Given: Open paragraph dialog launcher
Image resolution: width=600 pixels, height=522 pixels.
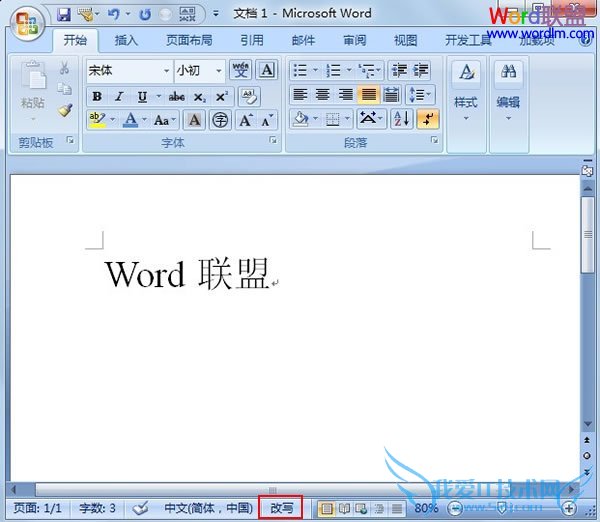Looking at the screenshot, I should coord(435,140).
